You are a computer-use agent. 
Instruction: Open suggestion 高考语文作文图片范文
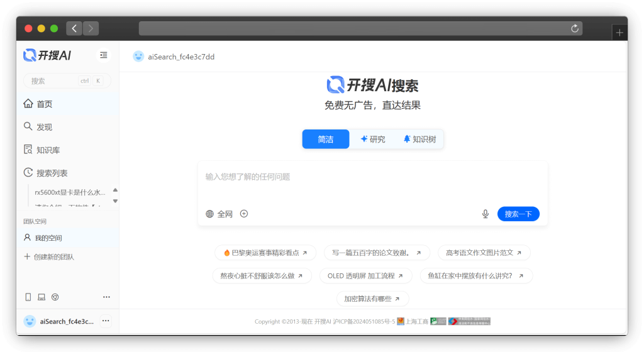[484, 253]
